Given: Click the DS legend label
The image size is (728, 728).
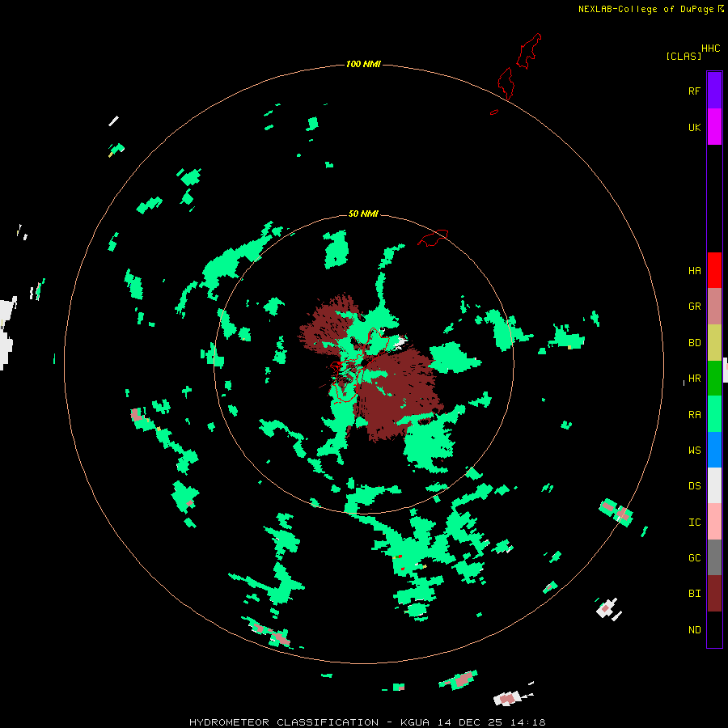Looking at the screenshot, I should pos(694,486).
